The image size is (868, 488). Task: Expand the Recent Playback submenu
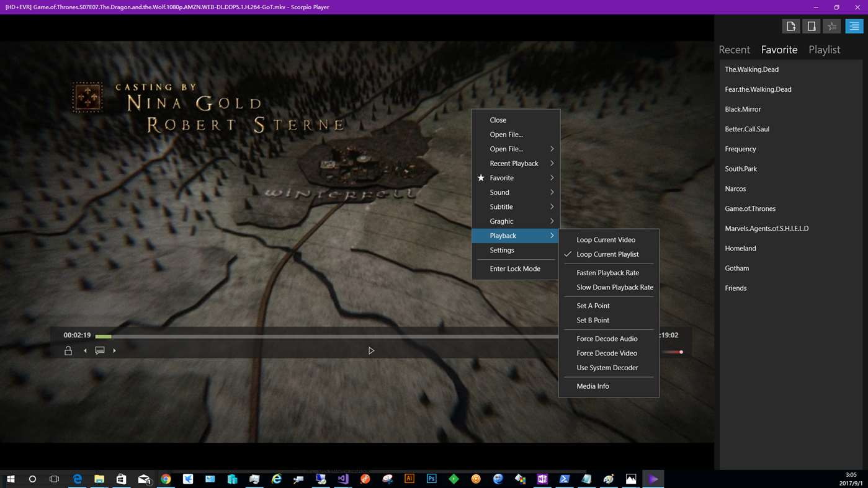click(516, 164)
